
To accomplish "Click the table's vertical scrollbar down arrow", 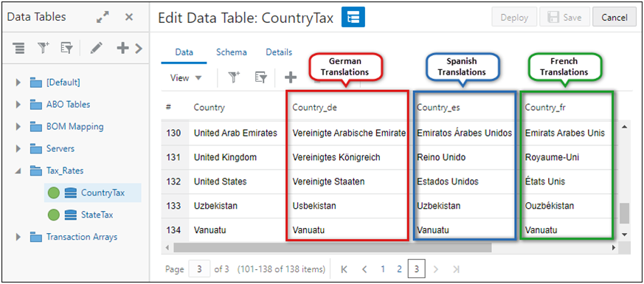I will (625, 235).
